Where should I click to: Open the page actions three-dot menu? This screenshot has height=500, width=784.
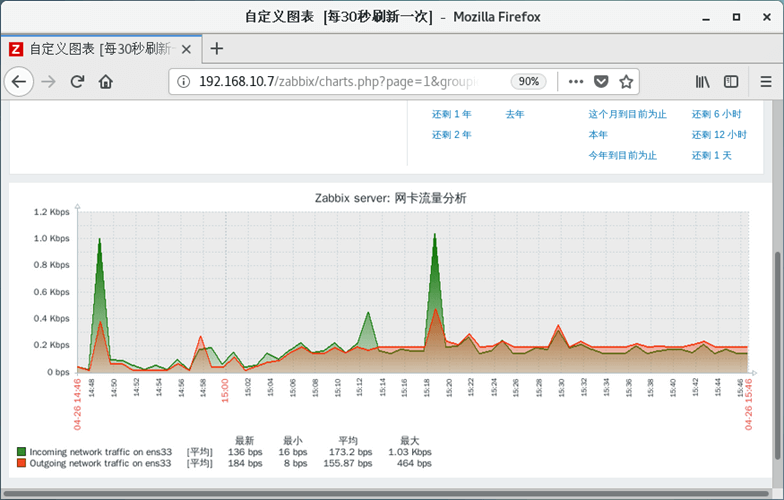576,82
